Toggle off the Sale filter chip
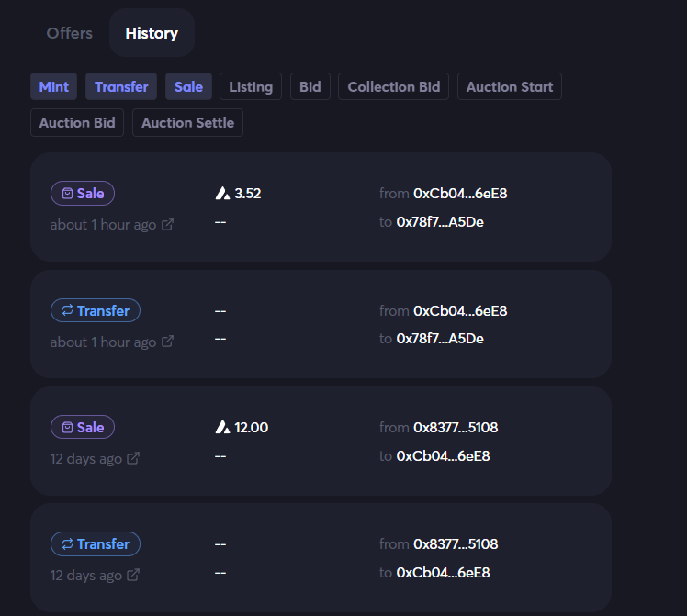 (x=189, y=86)
